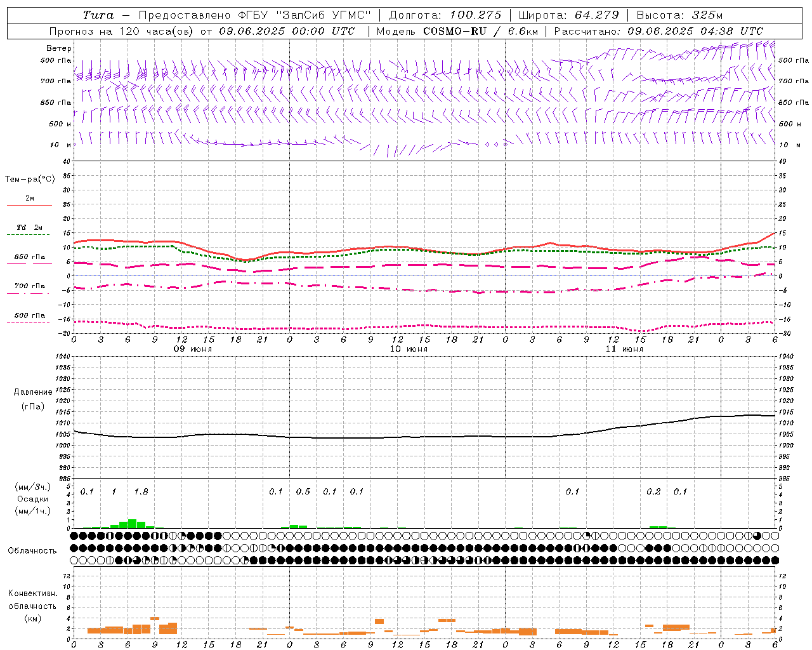Click the "(мм/3ч.)" precipitation unit label
812x650 pixels.
tap(33, 487)
